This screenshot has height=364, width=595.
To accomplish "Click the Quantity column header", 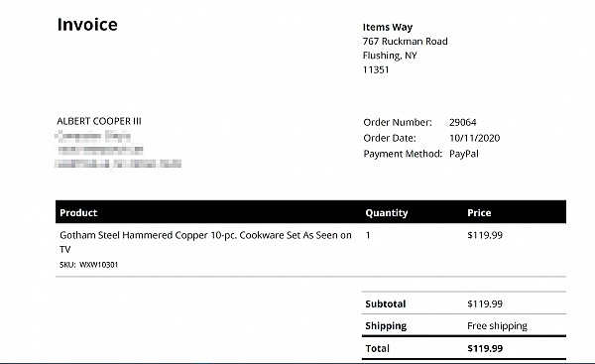I will [x=387, y=213].
